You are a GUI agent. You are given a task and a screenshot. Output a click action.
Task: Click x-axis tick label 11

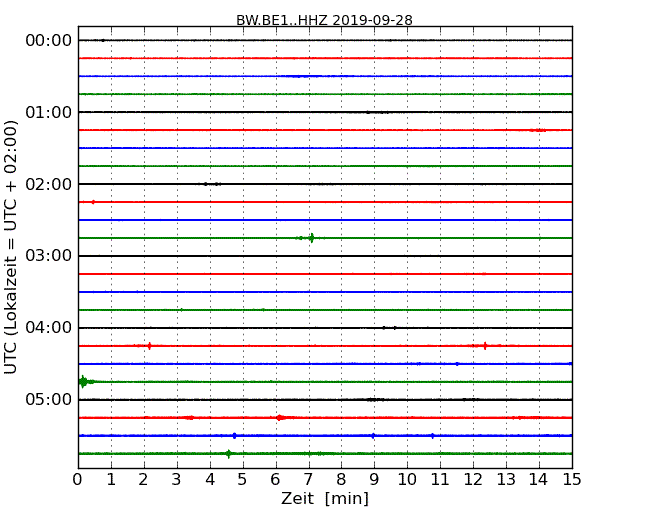tap(440, 479)
